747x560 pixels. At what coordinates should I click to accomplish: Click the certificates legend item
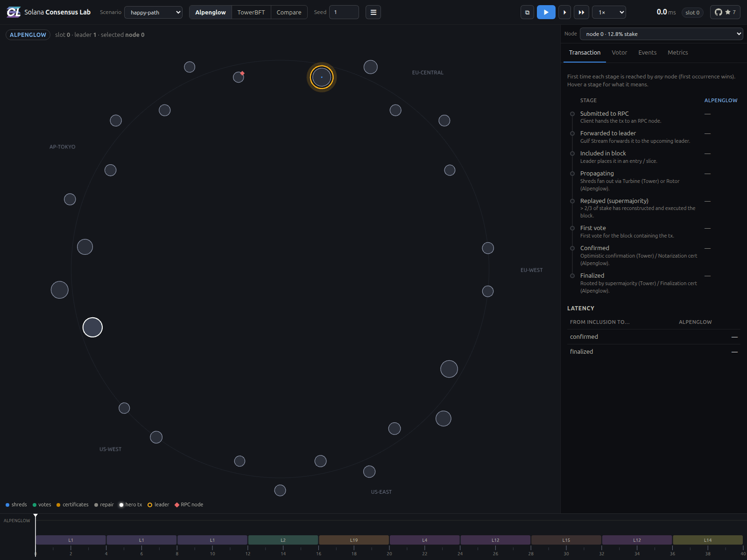pos(72,504)
